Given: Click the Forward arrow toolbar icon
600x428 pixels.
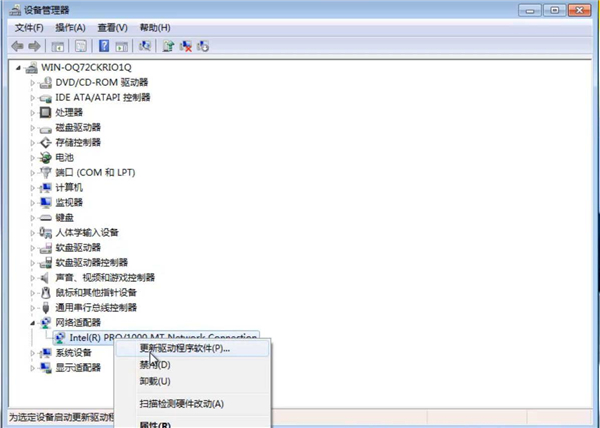Looking at the screenshot, I should pyautogui.click(x=34, y=46).
